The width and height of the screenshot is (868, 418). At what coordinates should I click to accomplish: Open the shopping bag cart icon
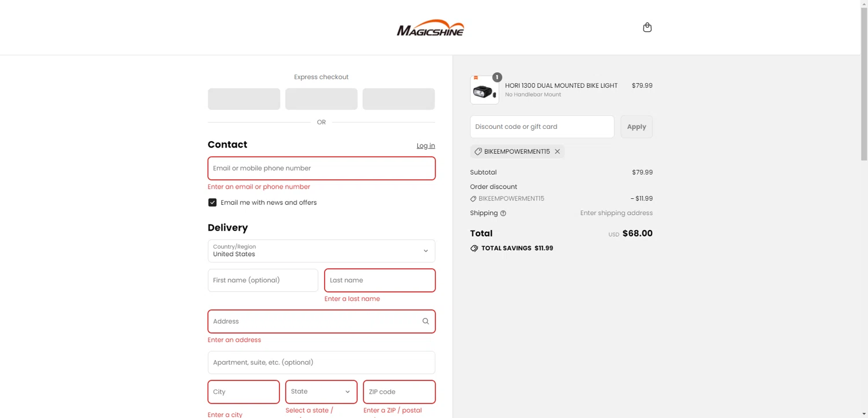pos(647,27)
